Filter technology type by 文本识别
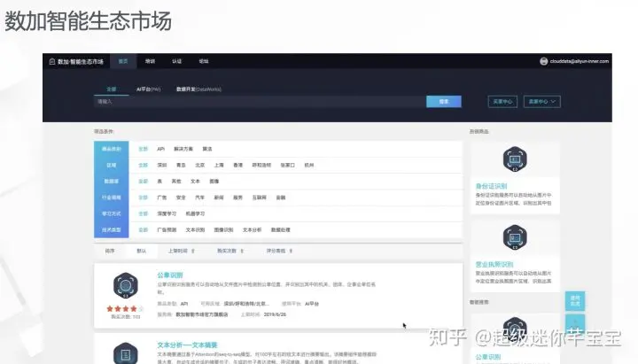 click(195, 229)
